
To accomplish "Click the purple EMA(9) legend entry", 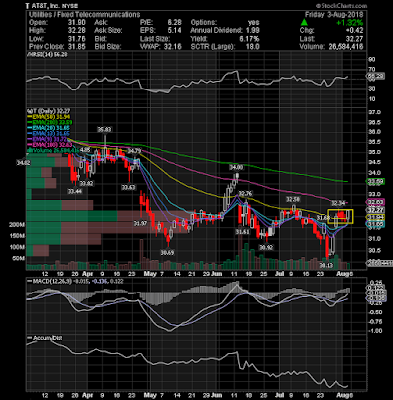I will tap(48, 139).
